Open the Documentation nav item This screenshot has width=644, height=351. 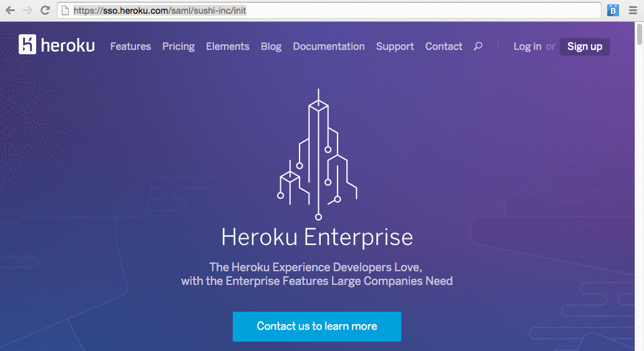pos(328,46)
